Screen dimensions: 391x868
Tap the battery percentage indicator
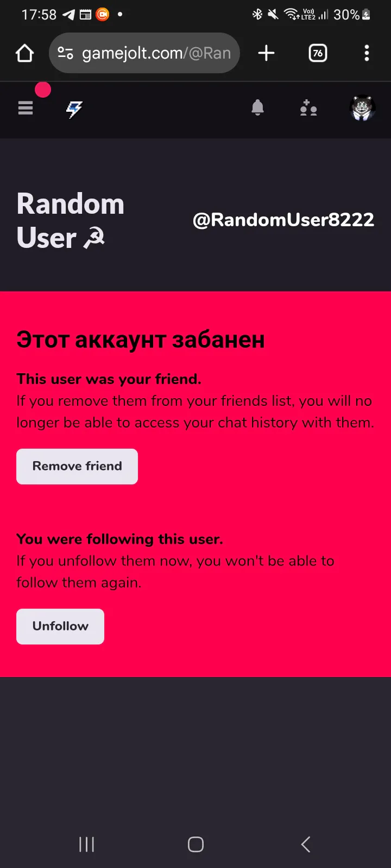click(x=346, y=15)
